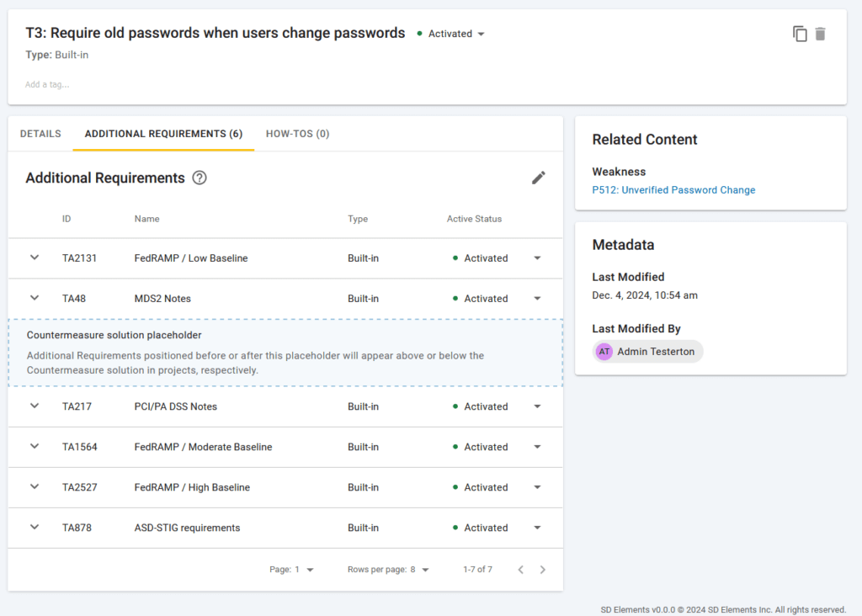The image size is (862, 616).
Task: Open the T3 Activated status dropdown in header
Action: coord(451,34)
